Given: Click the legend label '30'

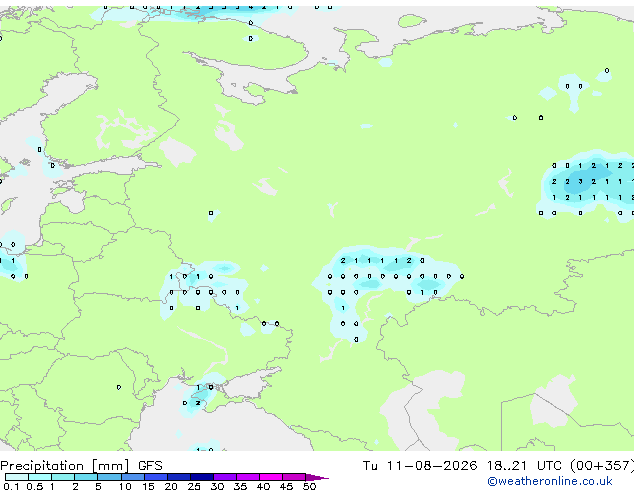Looking at the screenshot, I should click(x=217, y=486).
